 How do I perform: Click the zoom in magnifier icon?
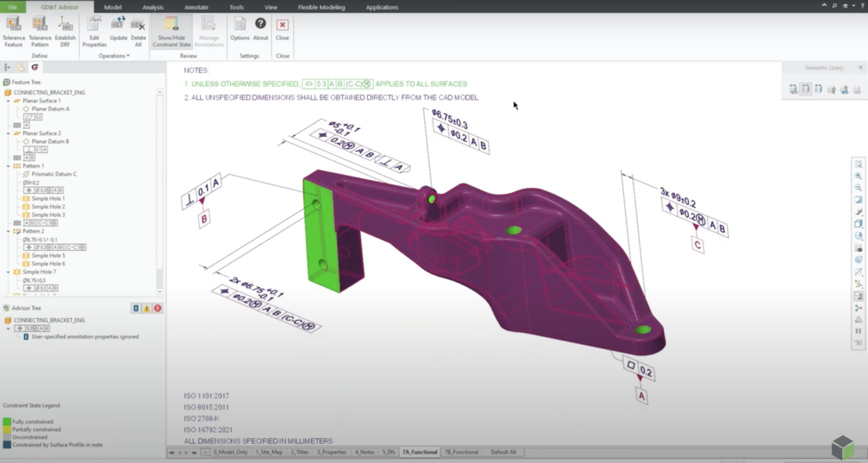click(859, 176)
